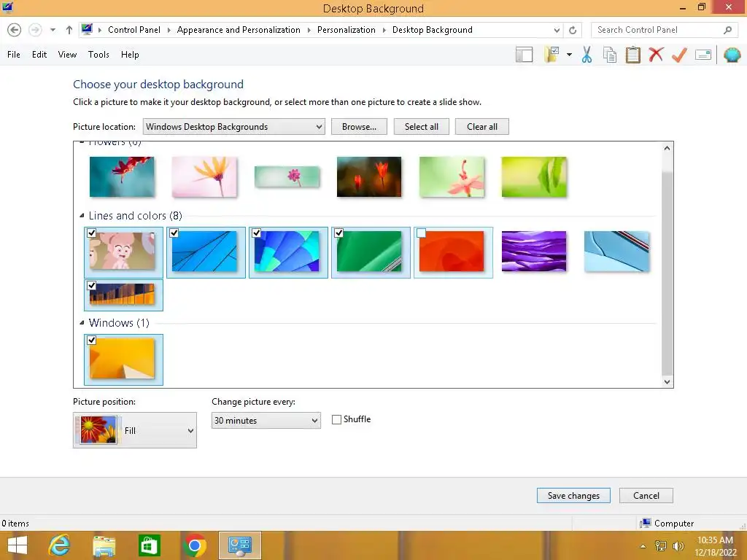Navigate to Personalization in the breadcrumb
The width and height of the screenshot is (747, 560).
coord(346,30)
